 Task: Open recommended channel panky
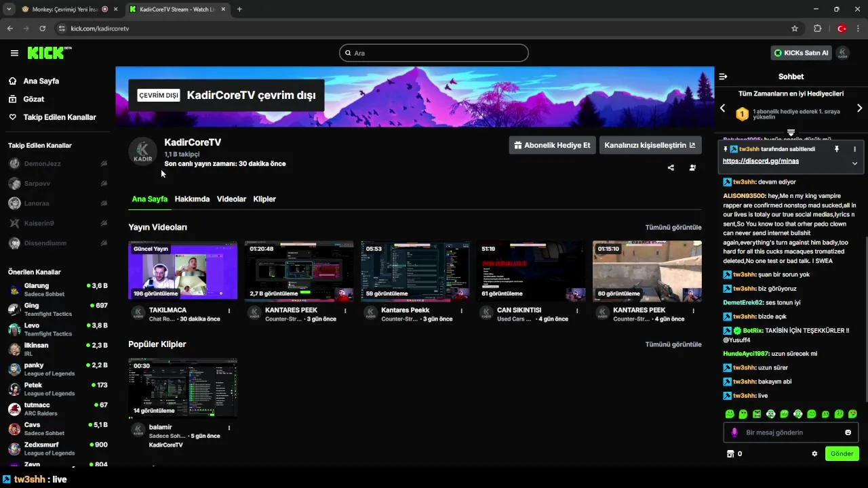(58, 369)
